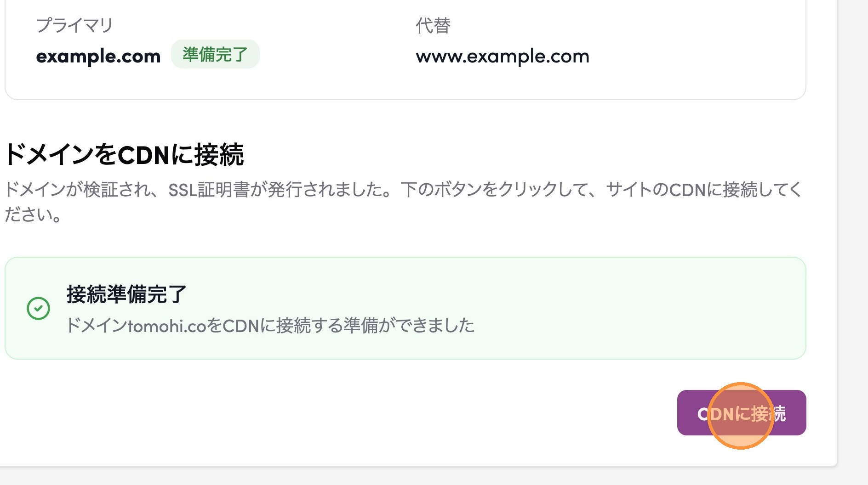Click the purple CDNに接続 button

(x=741, y=413)
